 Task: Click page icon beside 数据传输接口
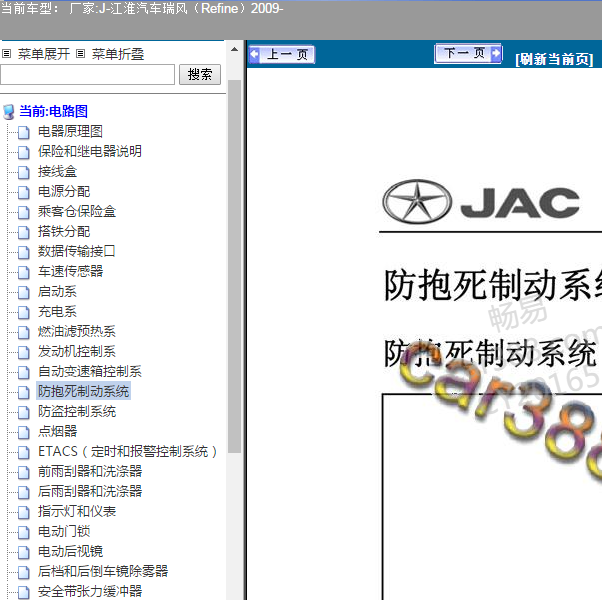pos(24,252)
